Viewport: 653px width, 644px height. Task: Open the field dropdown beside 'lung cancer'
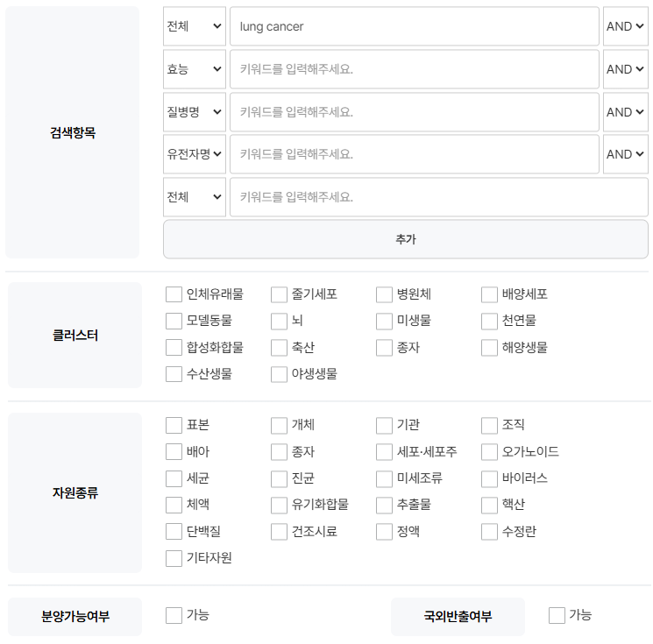click(194, 26)
